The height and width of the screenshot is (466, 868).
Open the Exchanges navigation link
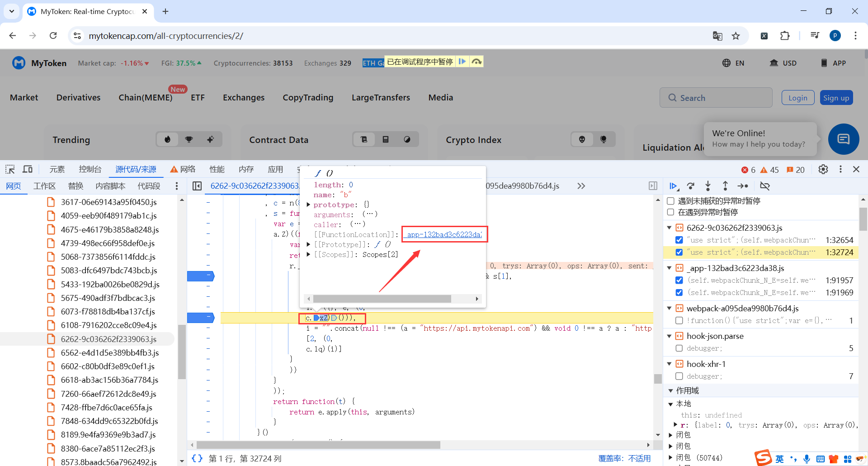pyautogui.click(x=244, y=97)
